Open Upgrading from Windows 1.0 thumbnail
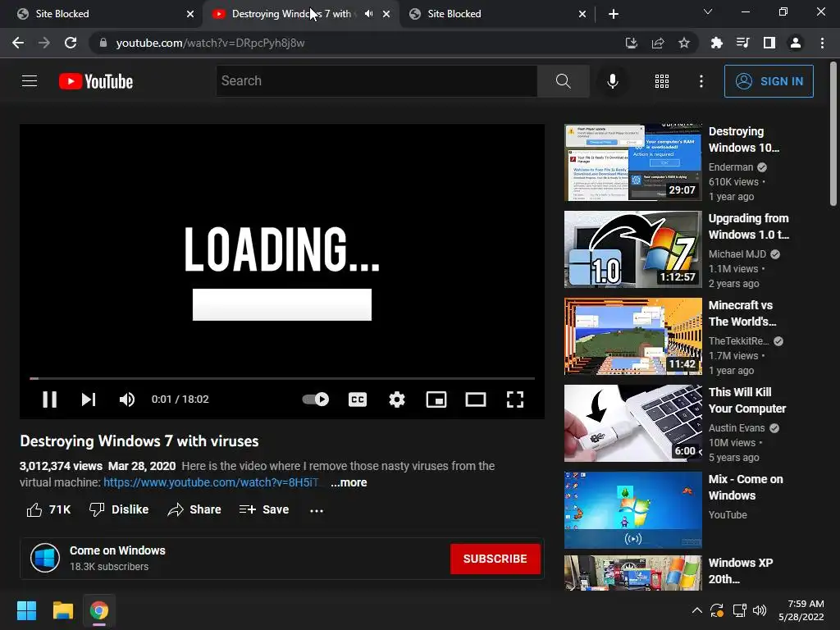The width and height of the screenshot is (840, 630). pyautogui.click(x=632, y=249)
